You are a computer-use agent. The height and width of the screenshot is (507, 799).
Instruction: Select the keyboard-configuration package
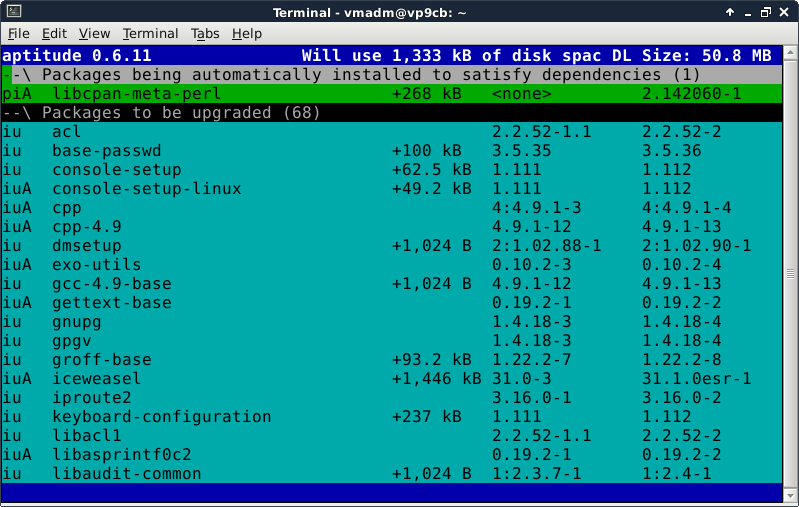[x=161, y=417]
